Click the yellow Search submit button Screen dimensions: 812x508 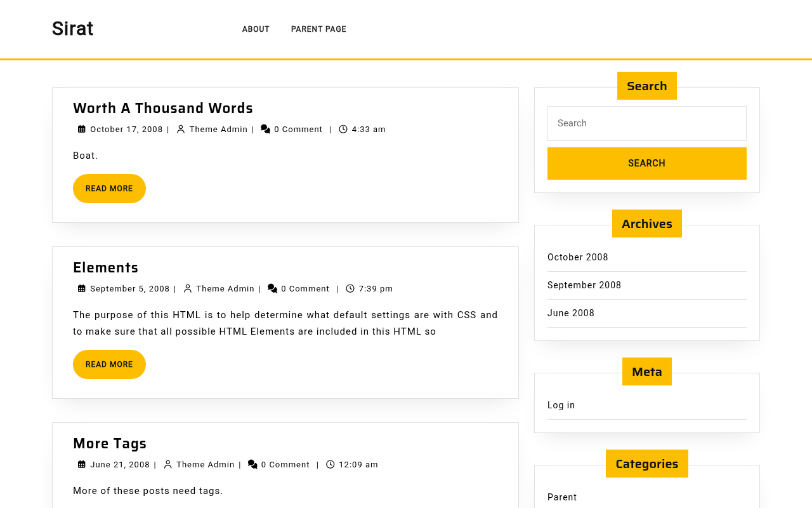(x=647, y=163)
